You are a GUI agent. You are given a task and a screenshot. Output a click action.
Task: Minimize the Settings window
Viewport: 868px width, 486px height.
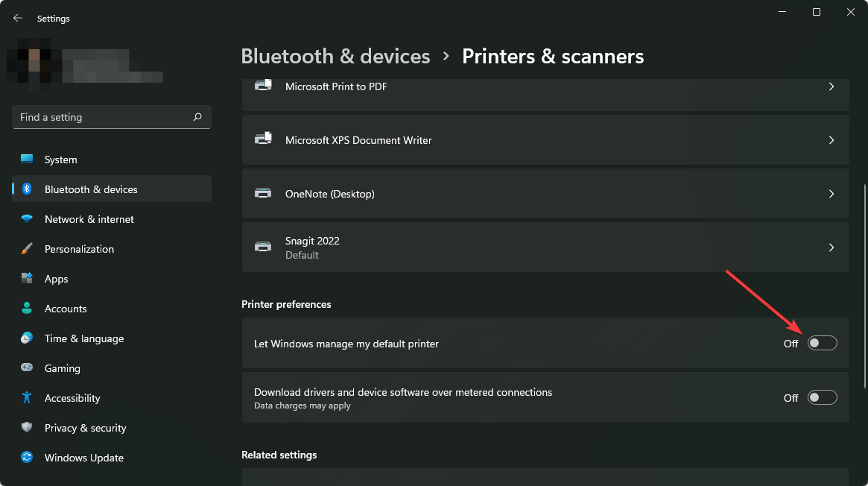pos(782,12)
